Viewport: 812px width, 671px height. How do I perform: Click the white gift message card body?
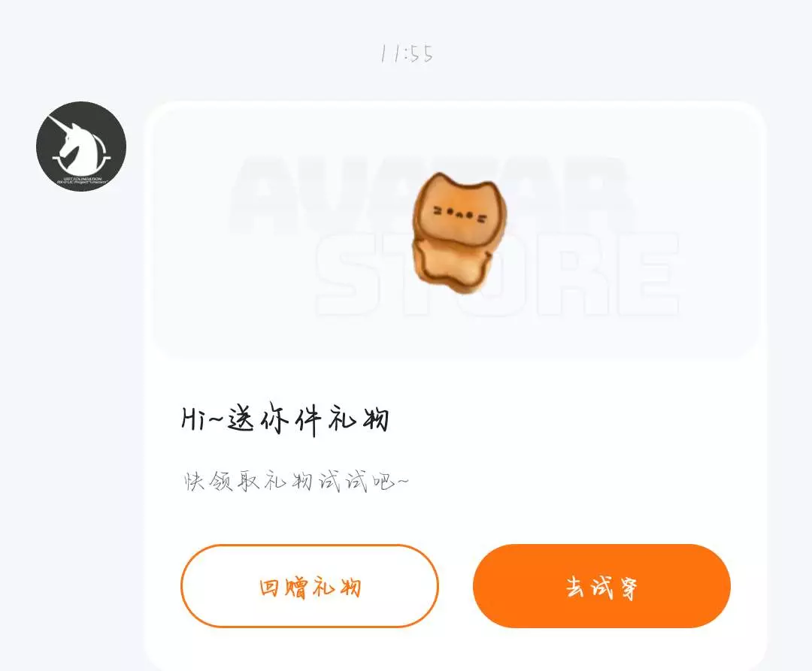click(x=455, y=386)
